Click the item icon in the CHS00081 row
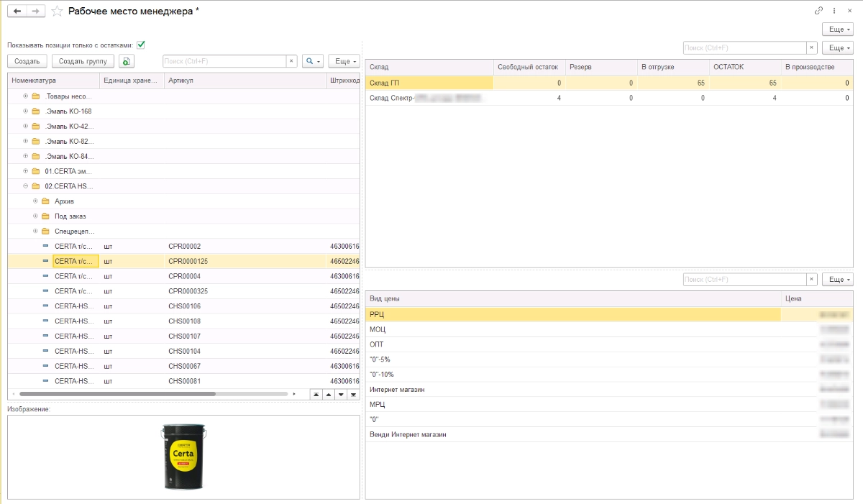 (x=46, y=381)
